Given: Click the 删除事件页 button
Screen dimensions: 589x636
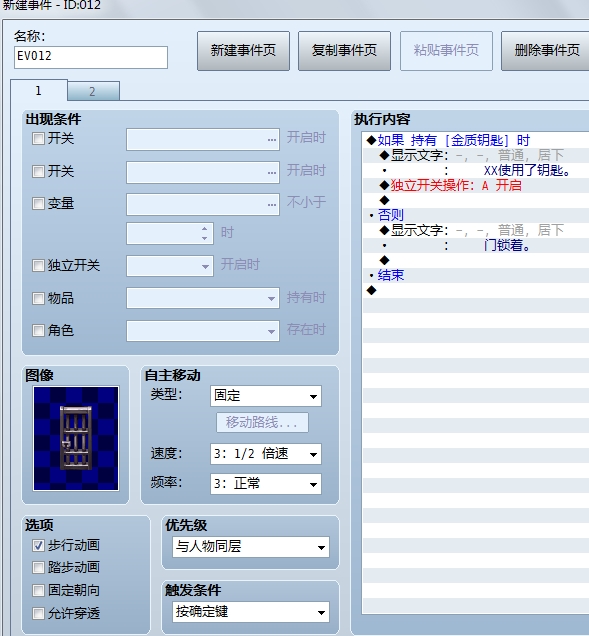Looking at the screenshot, I should point(546,51).
